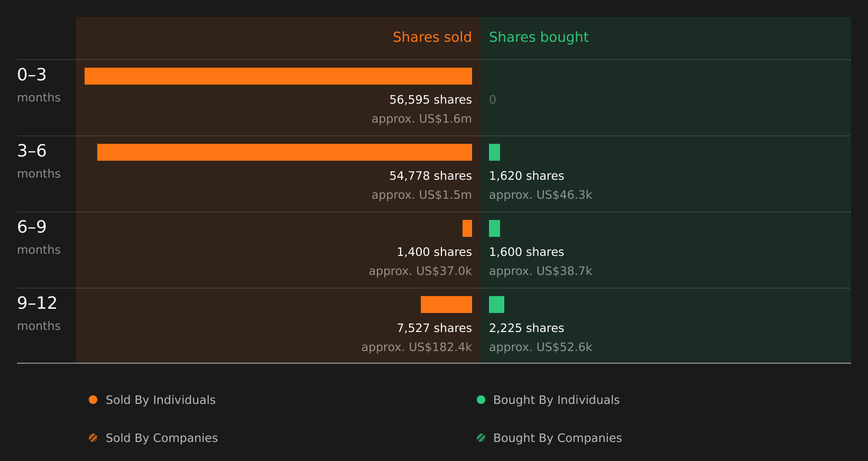Click the 7,527 shares value

[435, 328]
